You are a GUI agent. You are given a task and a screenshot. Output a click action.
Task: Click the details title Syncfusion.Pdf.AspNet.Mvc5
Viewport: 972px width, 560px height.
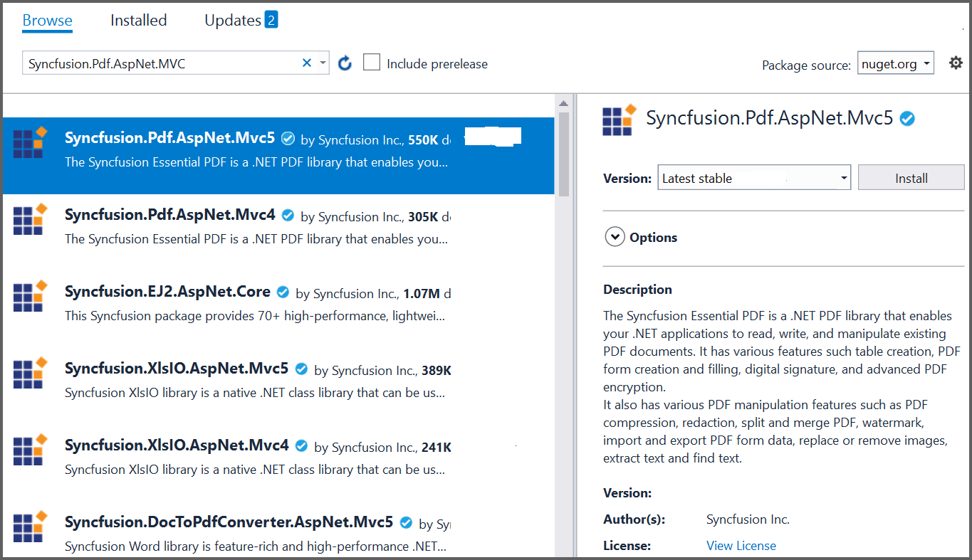point(769,118)
